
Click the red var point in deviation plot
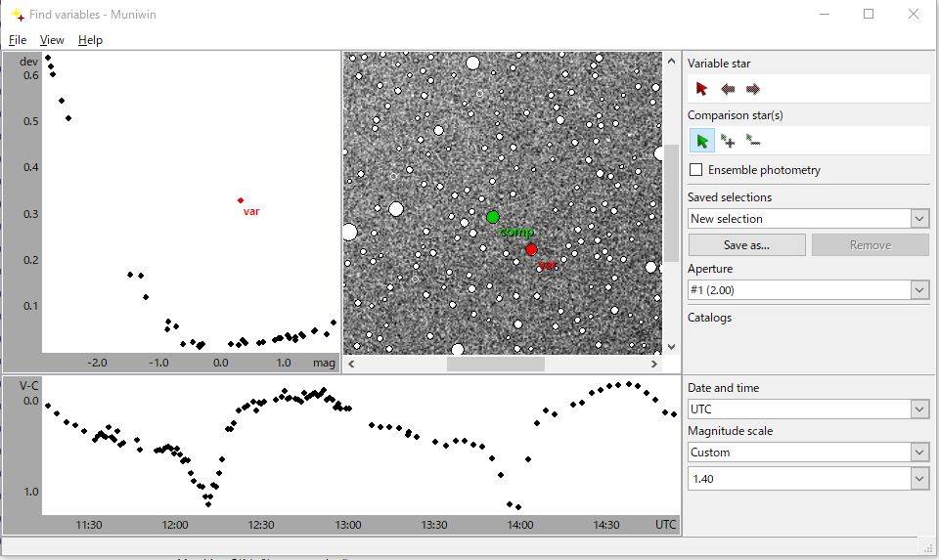tap(241, 200)
